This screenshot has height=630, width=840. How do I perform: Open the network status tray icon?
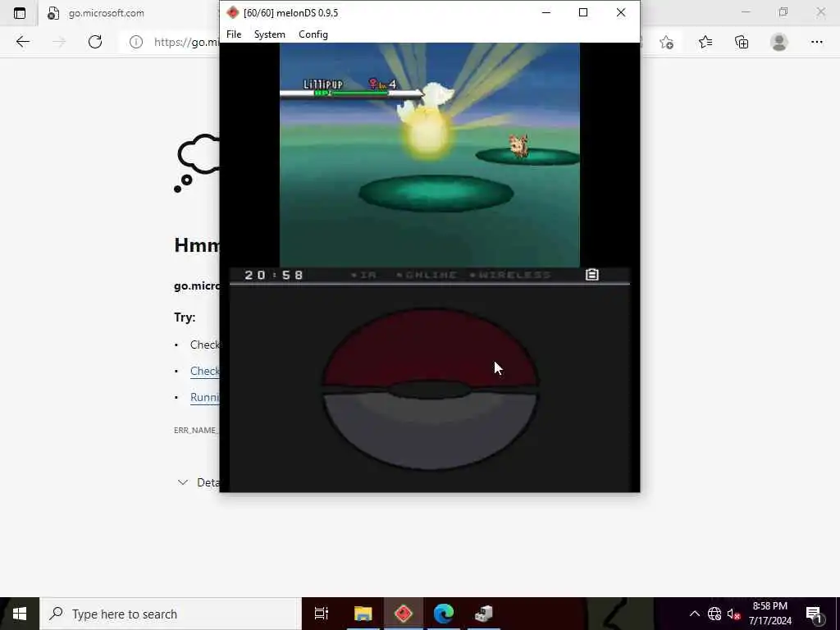[x=714, y=614]
